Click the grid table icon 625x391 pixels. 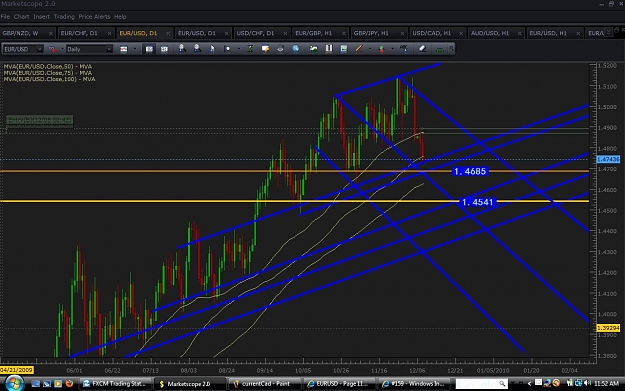point(344,49)
